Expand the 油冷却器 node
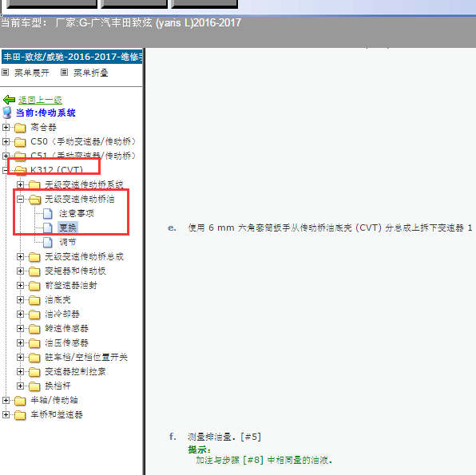The image size is (476, 475). [x=20, y=314]
